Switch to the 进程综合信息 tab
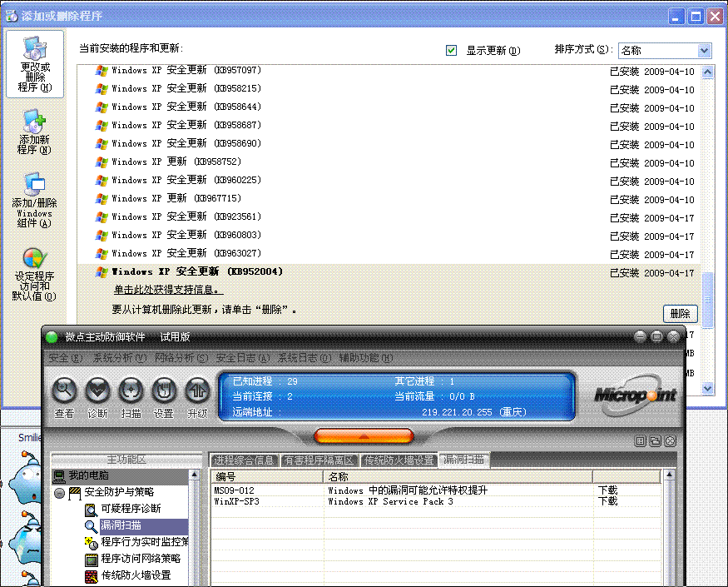Image resolution: width=728 pixels, height=587 pixels. pyautogui.click(x=245, y=460)
